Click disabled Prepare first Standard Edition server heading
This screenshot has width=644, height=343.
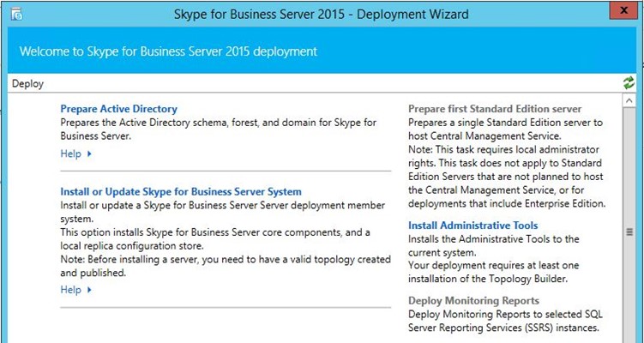[x=495, y=109]
